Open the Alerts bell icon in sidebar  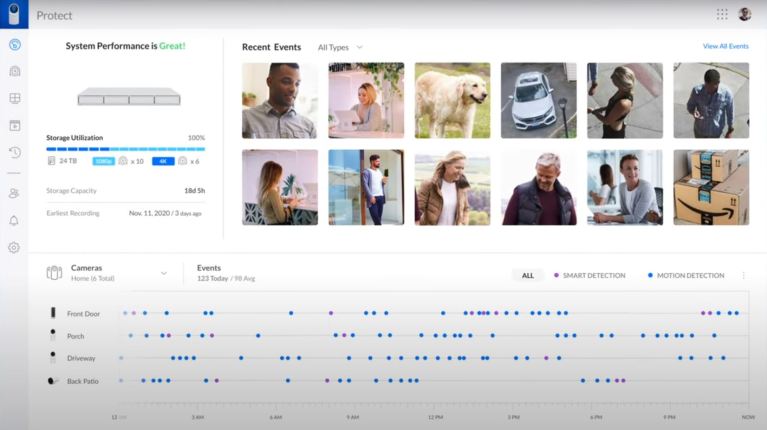14,221
